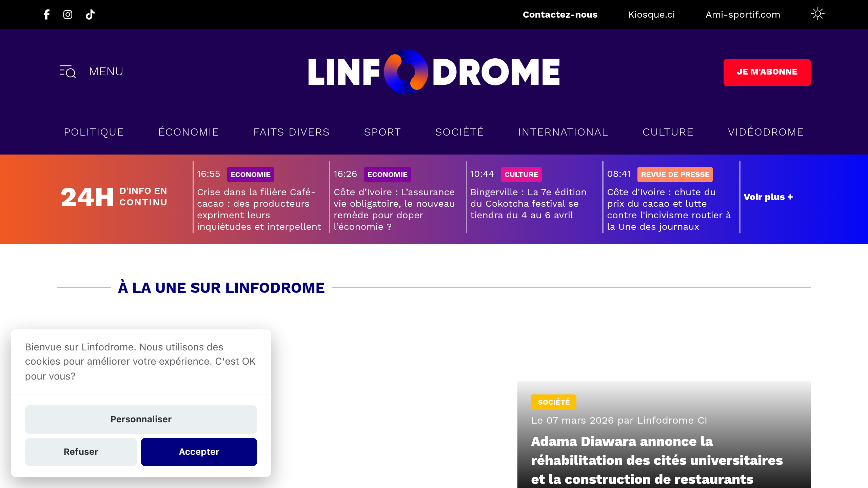This screenshot has width=868, height=488.
Task: Switch to the SPORT section
Action: (x=382, y=132)
